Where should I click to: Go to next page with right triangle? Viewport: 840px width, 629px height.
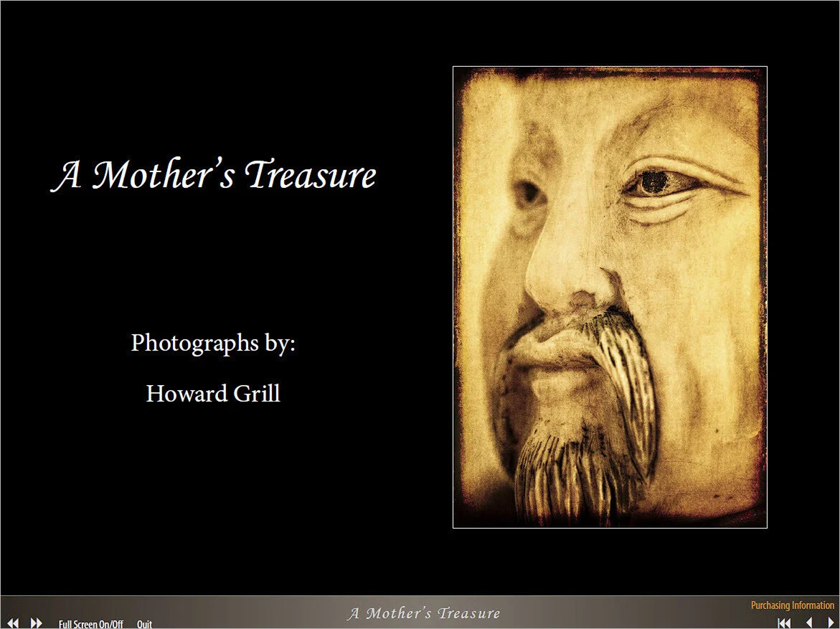831,623
